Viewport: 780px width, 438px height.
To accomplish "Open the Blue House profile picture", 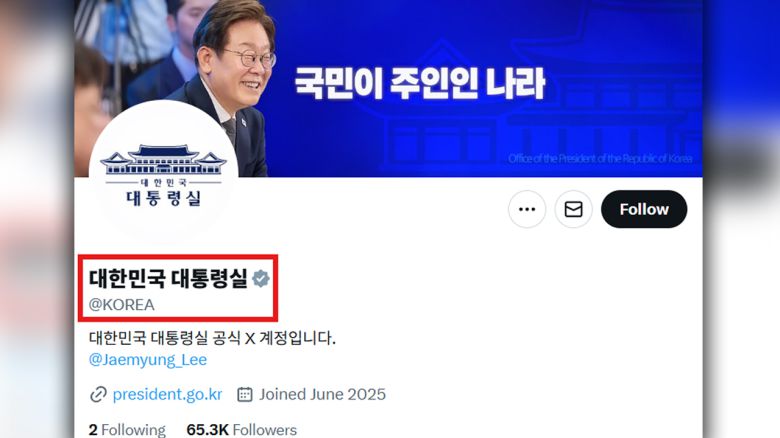I will click(164, 174).
